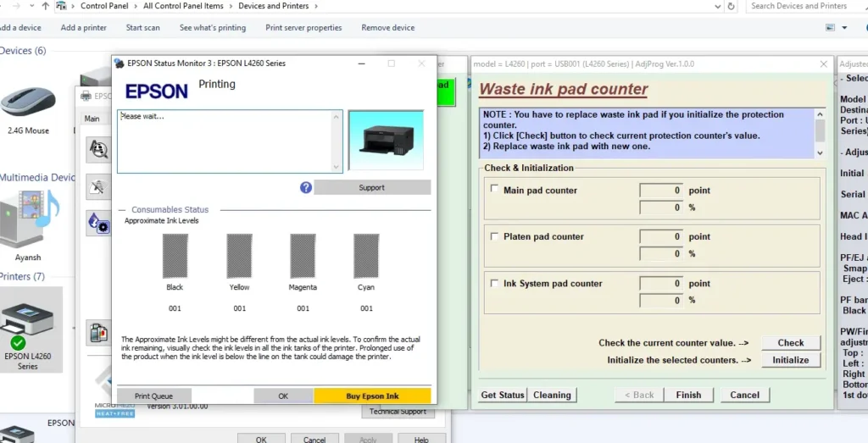Click the Main pad counter percent field
The width and height of the screenshot is (868, 443).
coord(661,208)
